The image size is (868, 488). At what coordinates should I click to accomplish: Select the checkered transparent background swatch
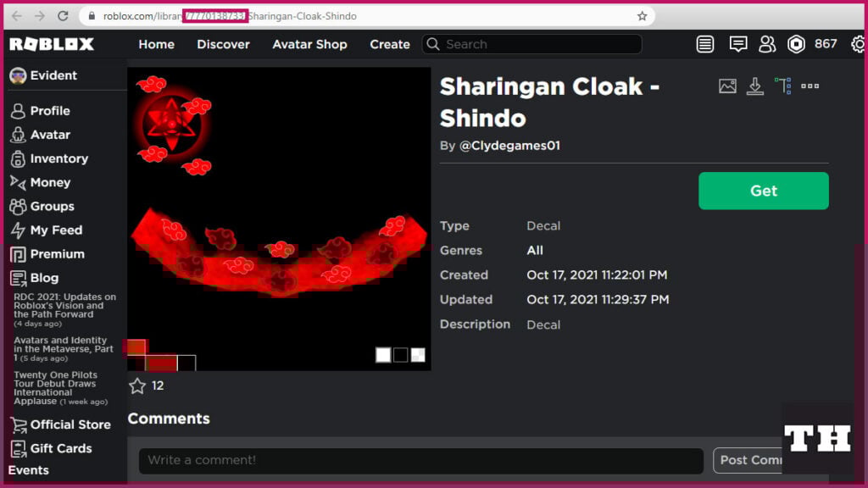[418, 355]
